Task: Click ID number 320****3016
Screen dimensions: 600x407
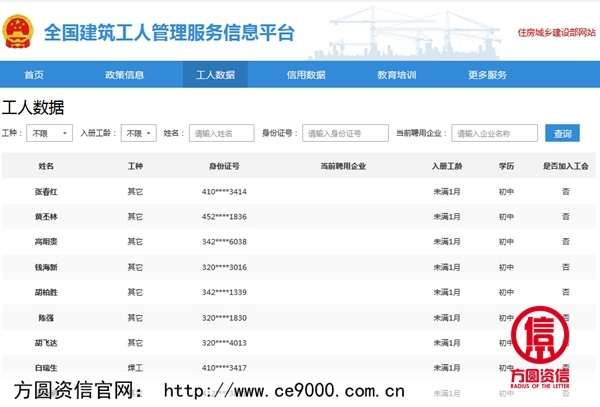Action: pos(224,267)
